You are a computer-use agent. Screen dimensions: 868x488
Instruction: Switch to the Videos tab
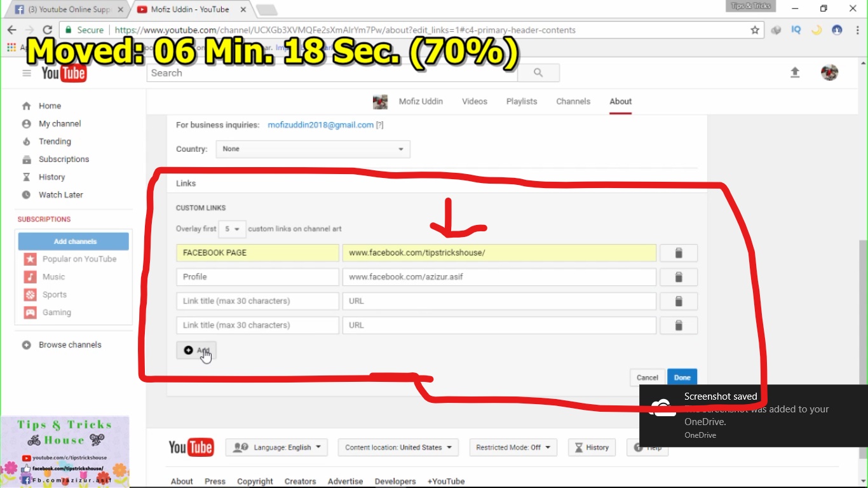point(475,102)
